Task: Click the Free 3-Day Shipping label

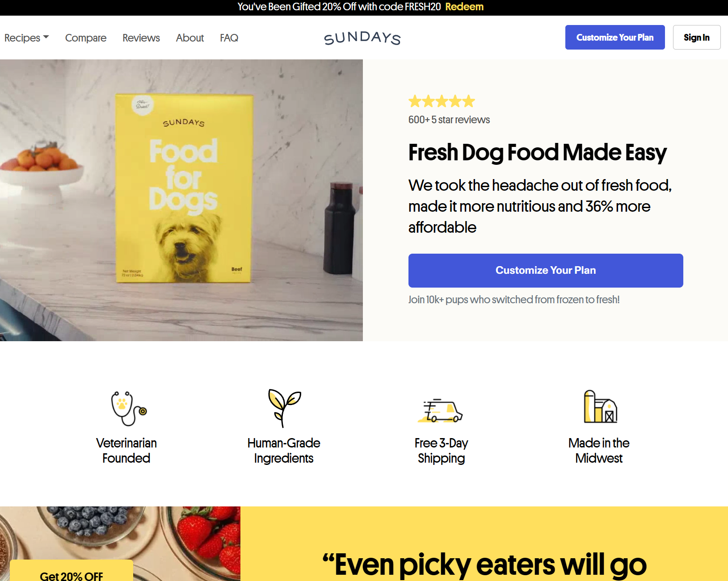Action: click(441, 451)
